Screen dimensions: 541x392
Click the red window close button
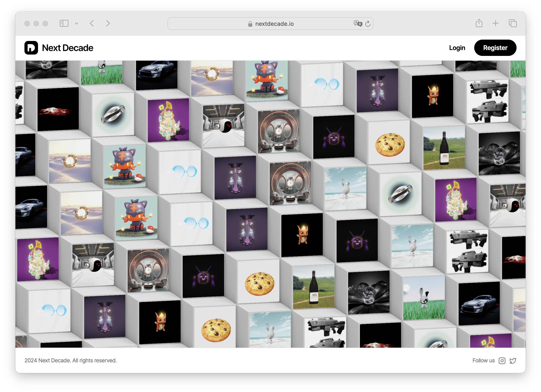[27, 23]
